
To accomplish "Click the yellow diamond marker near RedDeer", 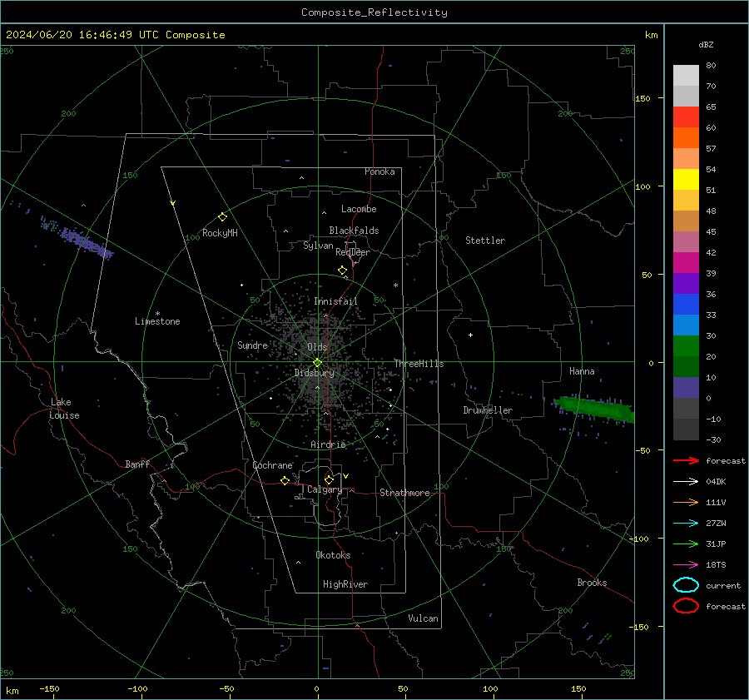I will 342,271.
